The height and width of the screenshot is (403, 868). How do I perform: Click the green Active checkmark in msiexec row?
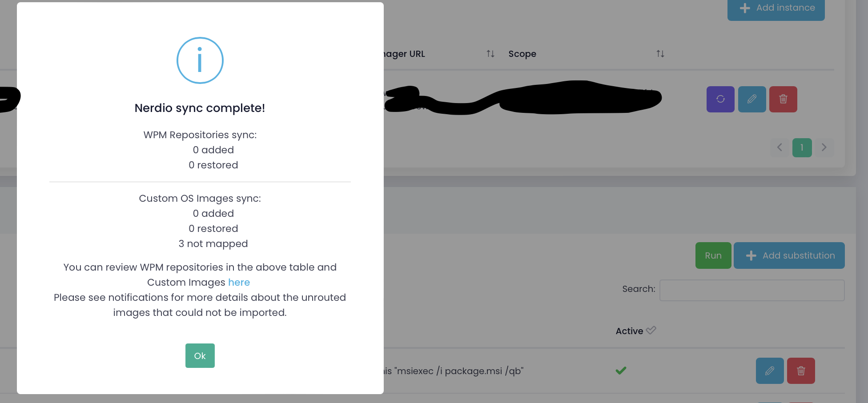pyautogui.click(x=621, y=371)
